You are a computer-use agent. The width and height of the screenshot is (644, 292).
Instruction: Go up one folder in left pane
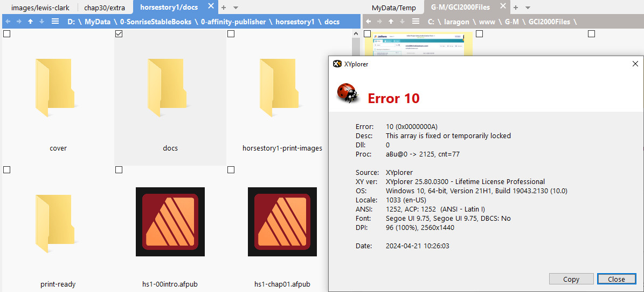coord(30,22)
